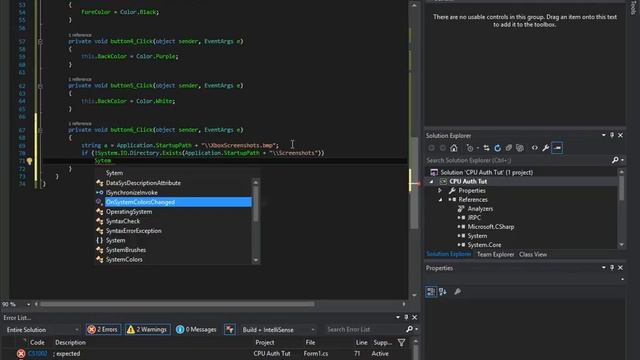Image resolution: width=640 pixels, height=360 pixels.
Task: Open Solution Explorer window options dropdown arrow
Action: tap(603, 135)
